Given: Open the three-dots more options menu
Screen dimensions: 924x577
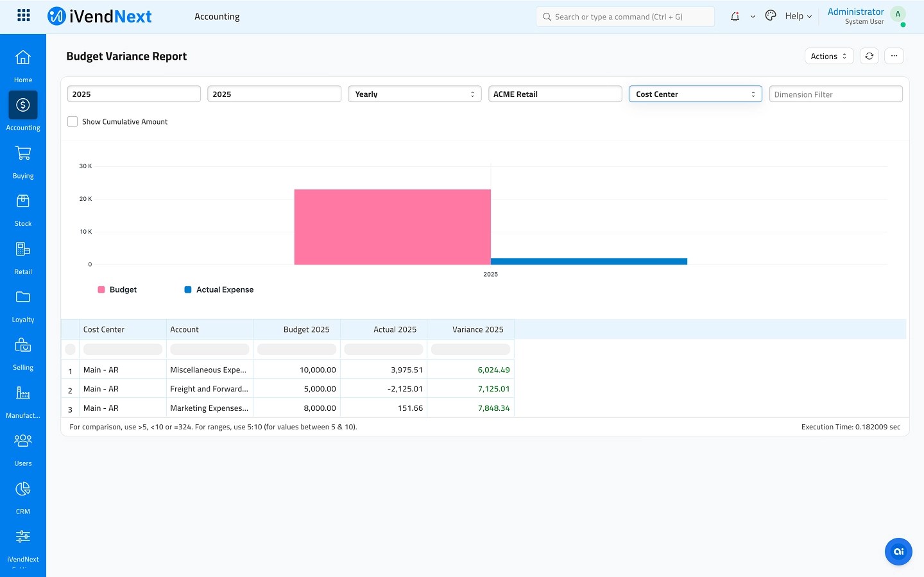Looking at the screenshot, I should (x=894, y=56).
